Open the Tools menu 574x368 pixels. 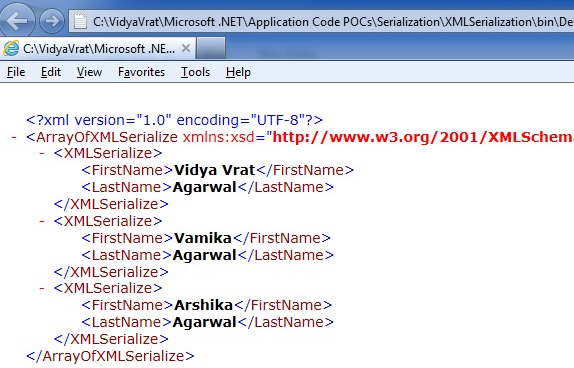(x=195, y=72)
